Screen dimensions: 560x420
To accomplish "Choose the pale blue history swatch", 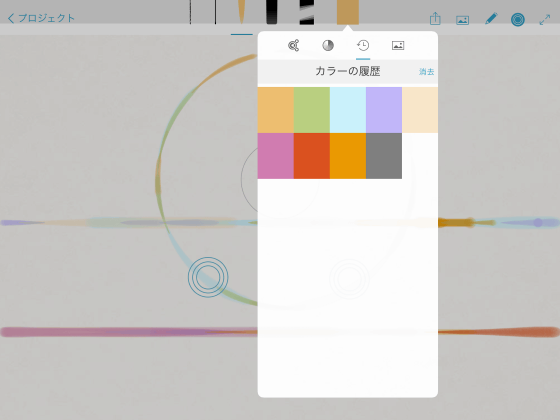I will tap(348, 110).
